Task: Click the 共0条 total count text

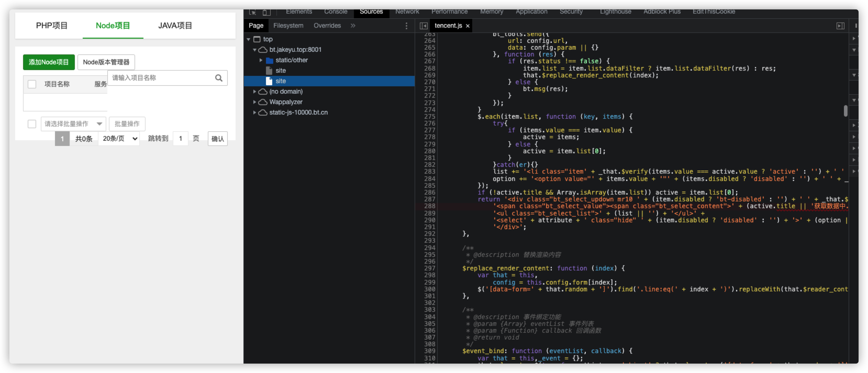Action: pos(84,139)
